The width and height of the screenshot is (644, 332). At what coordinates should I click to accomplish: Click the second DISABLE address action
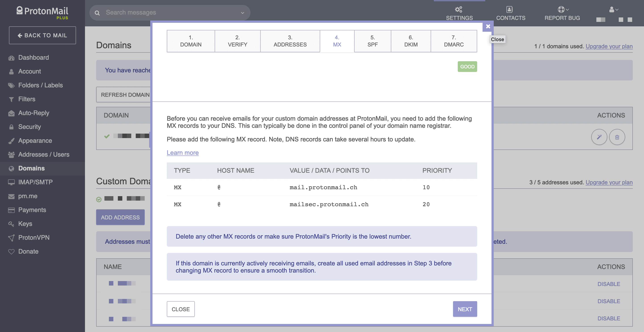click(608, 301)
